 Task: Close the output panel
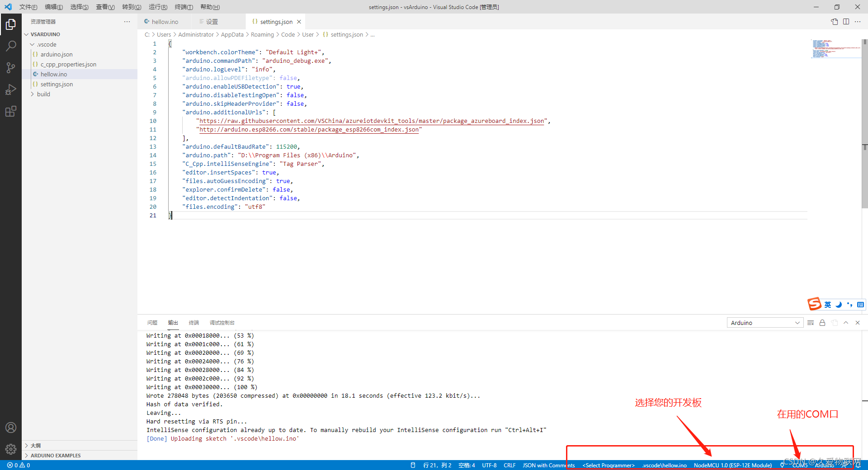(858, 323)
